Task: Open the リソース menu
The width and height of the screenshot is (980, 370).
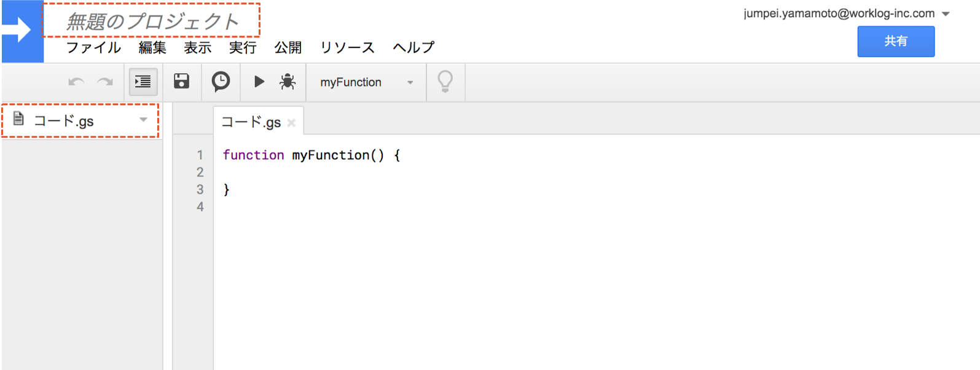Action: 347,47
